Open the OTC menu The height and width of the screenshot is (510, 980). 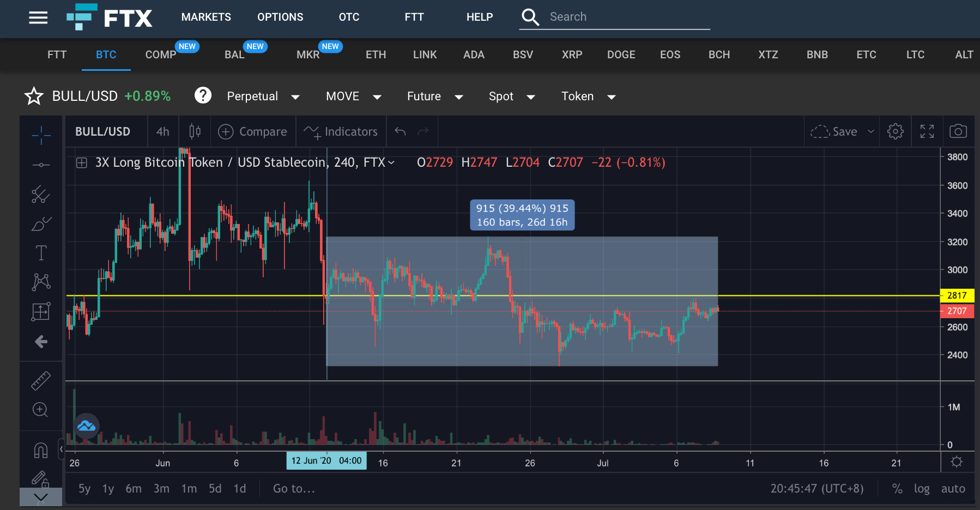point(349,17)
